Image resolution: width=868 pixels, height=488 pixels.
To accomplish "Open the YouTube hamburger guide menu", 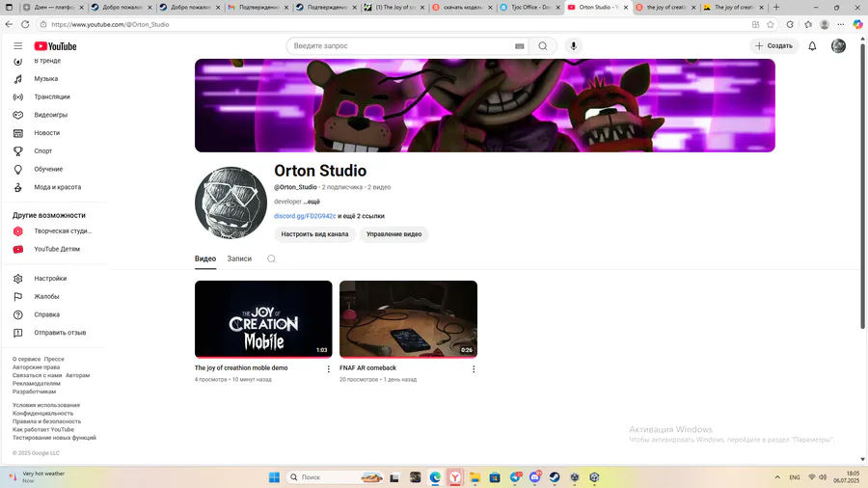I will pos(17,46).
